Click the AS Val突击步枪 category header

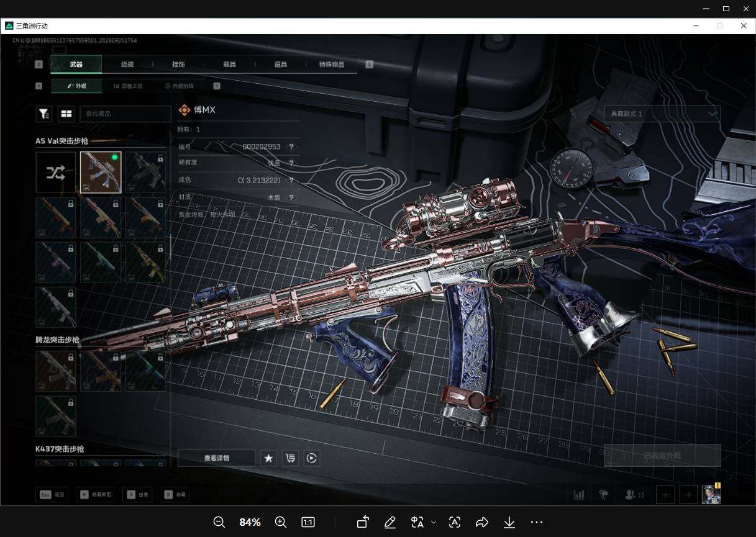click(x=61, y=141)
